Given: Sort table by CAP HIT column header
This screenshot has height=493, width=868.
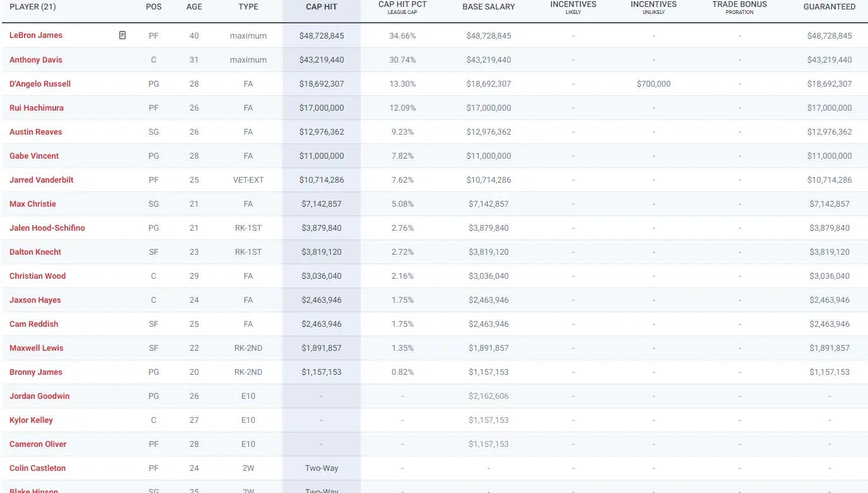Looking at the screenshot, I should (x=322, y=7).
